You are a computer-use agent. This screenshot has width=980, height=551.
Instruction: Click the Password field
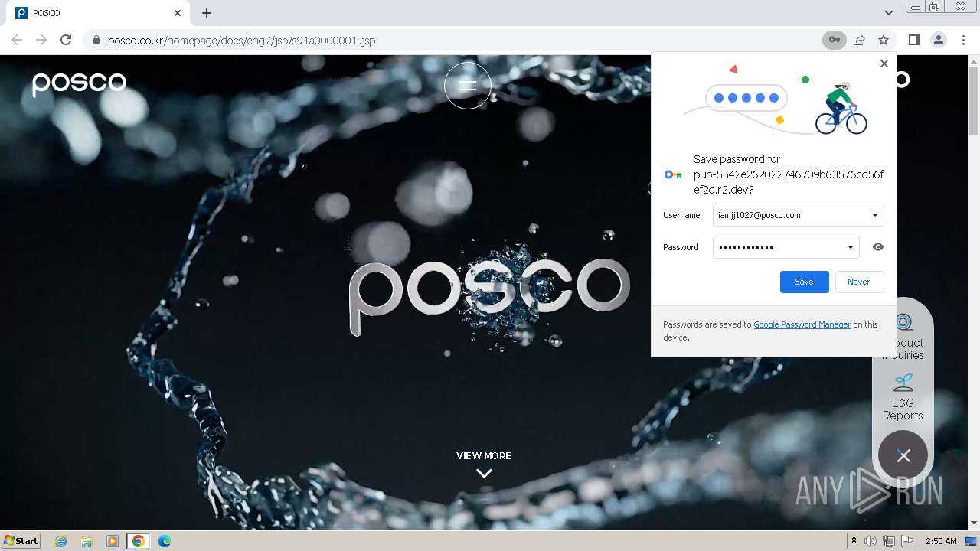pyautogui.click(x=786, y=247)
